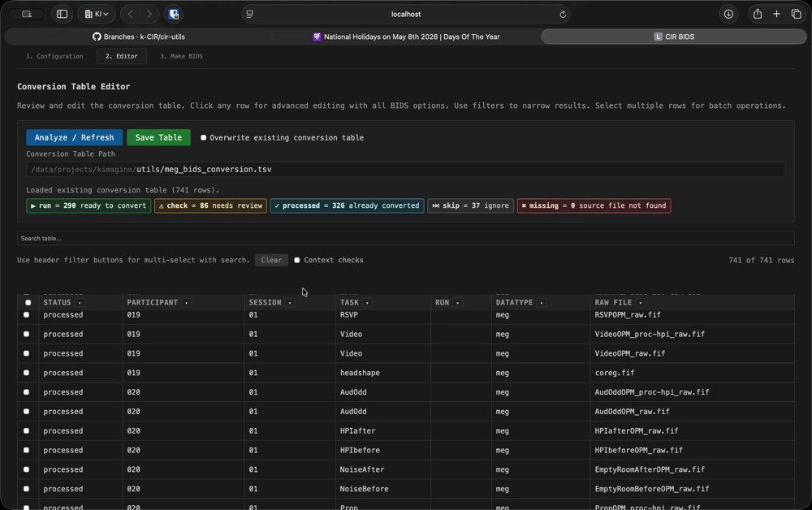Click the Share icon in toolbar
This screenshot has height=510, width=812.
coord(757,14)
